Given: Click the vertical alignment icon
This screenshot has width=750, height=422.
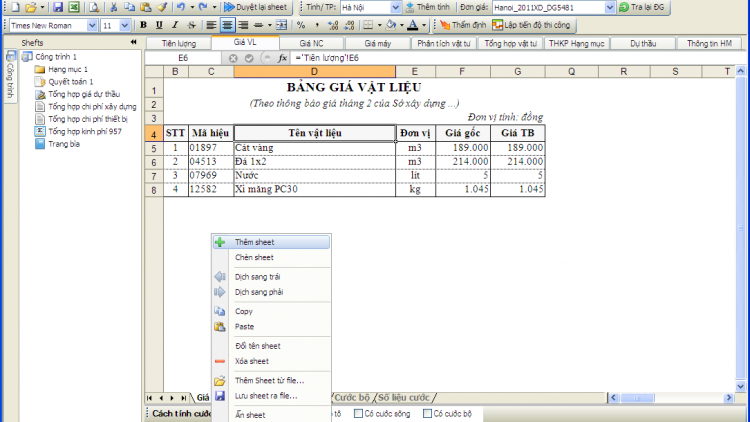Looking at the screenshot, I should 258,25.
